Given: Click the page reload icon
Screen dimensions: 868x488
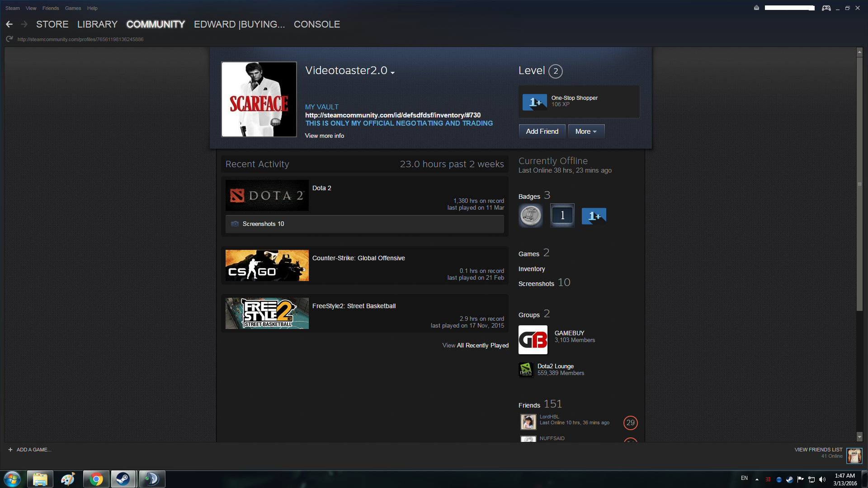Looking at the screenshot, I should (x=9, y=39).
